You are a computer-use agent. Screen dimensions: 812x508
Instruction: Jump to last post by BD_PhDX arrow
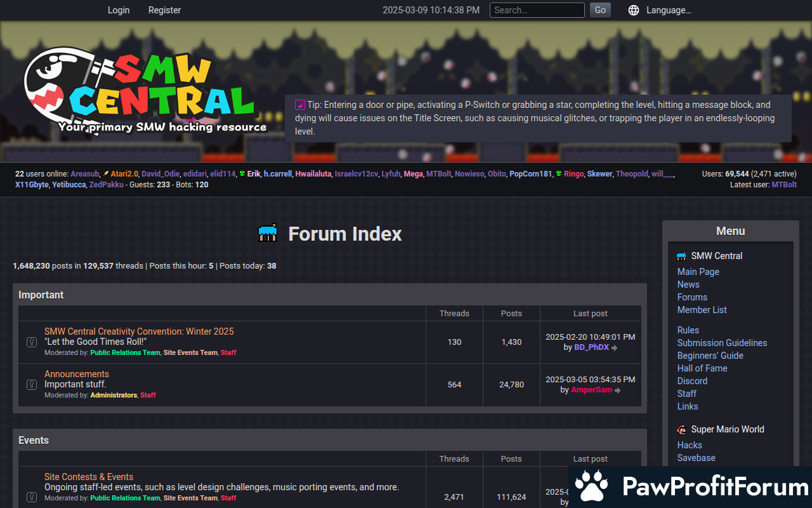pos(615,348)
